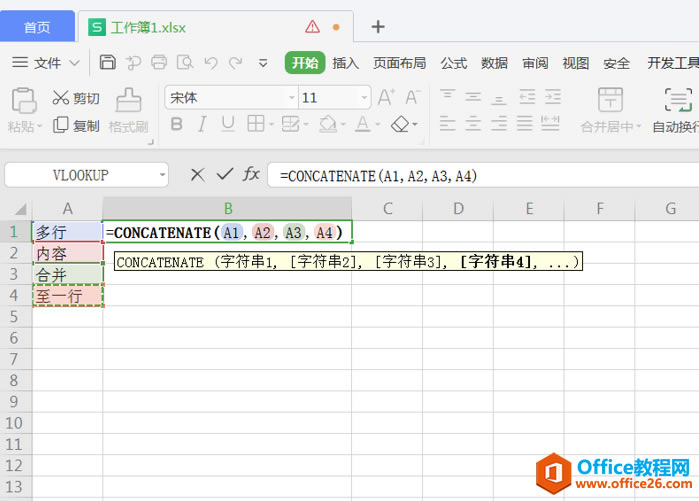The width and height of the screenshot is (699, 501).
Task: Open font size dropdown
Action: pos(364,98)
